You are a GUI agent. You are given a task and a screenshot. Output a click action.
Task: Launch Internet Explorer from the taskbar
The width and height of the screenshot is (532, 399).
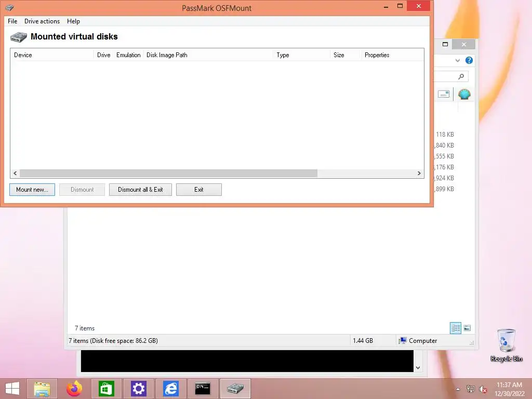coord(170,389)
